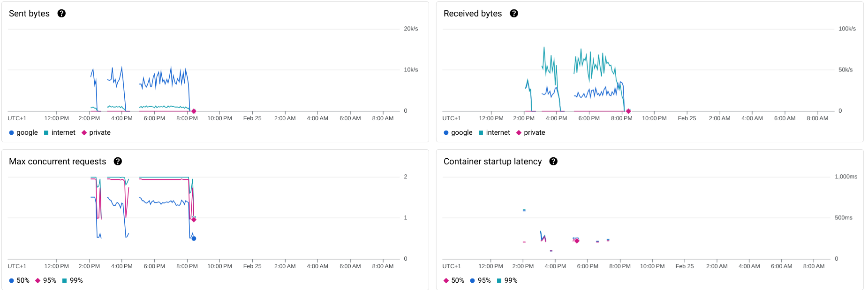Image resolution: width=868 pixels, height=294 pixels.
Task: Toggle 95% percentile in Container startup latency legend
Action: 481,281
